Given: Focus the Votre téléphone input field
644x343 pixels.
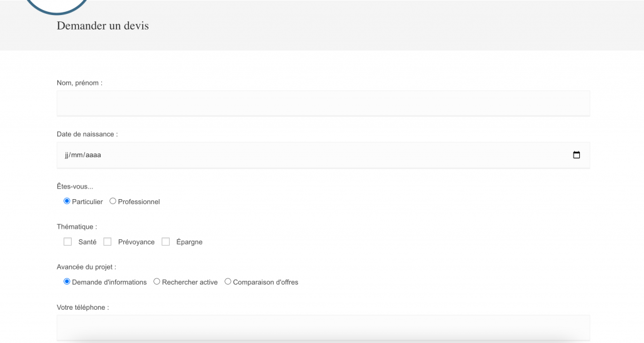Looking at the screenshot, I should (323, 327).
